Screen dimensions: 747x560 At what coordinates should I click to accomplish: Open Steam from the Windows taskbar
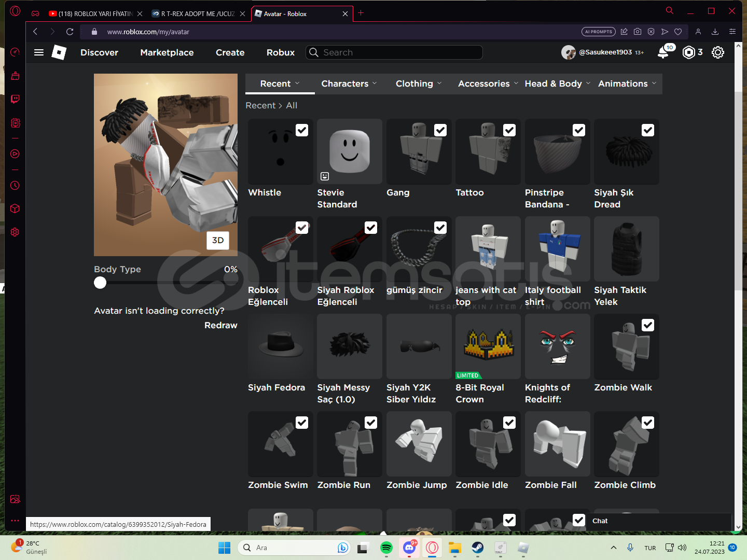477,548
